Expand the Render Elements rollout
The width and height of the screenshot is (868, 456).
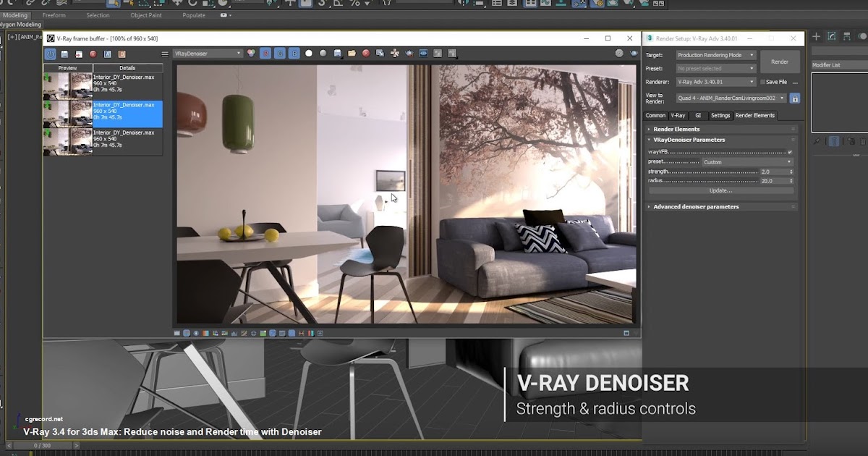(x=721, y=129)
